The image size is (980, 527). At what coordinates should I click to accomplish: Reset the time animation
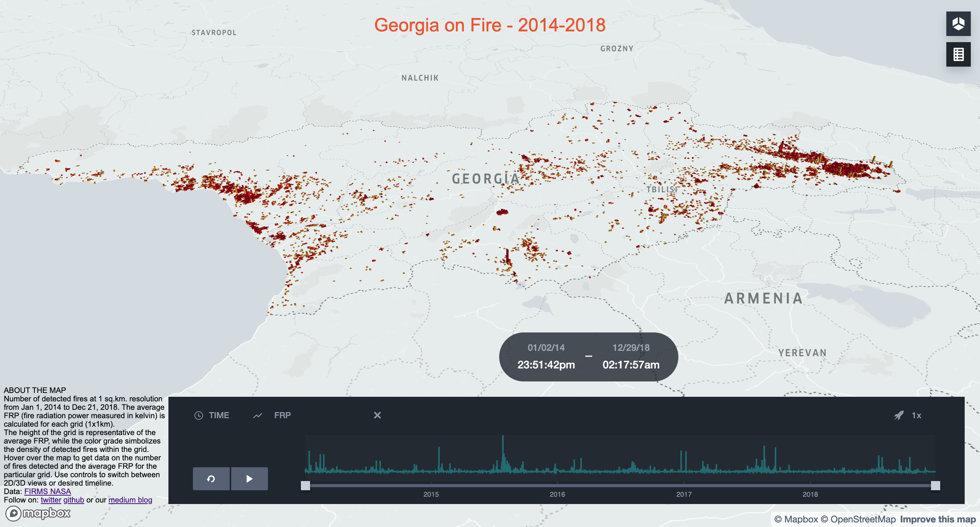point(211,479)
